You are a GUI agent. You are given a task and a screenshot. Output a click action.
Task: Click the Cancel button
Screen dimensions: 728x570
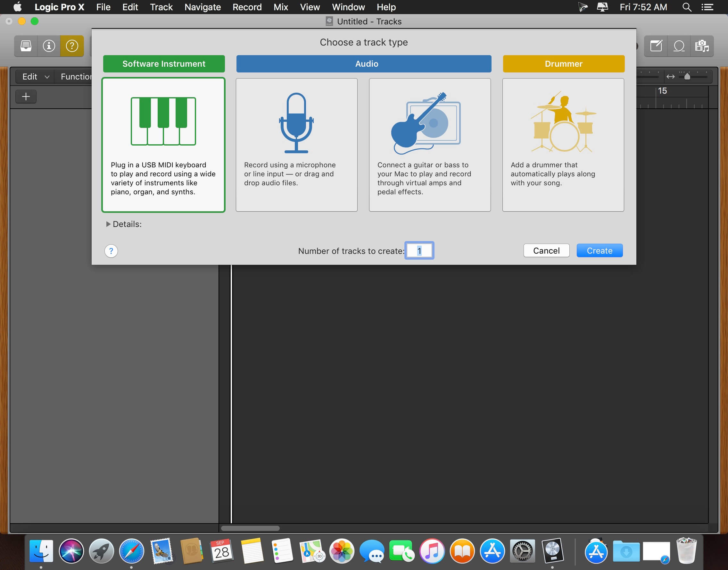[x=546, y=250]
